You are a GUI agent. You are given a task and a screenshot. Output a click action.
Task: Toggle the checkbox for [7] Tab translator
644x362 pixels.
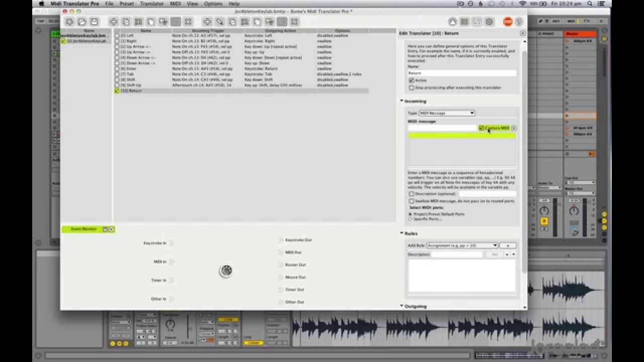[117, 74]
